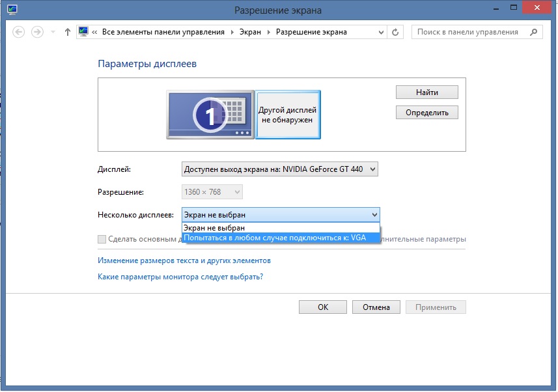Click the control panel icon in address bar
The width and height of the screenshot is (558, 392).
(x=83, y=32)
